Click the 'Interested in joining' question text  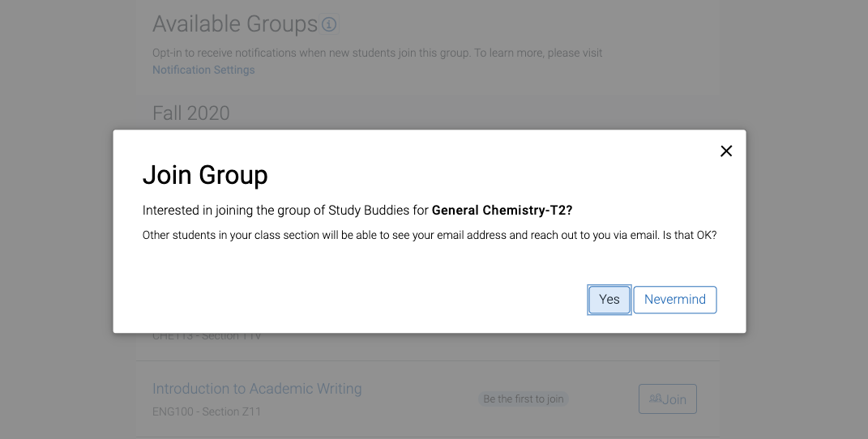point(286,211)
